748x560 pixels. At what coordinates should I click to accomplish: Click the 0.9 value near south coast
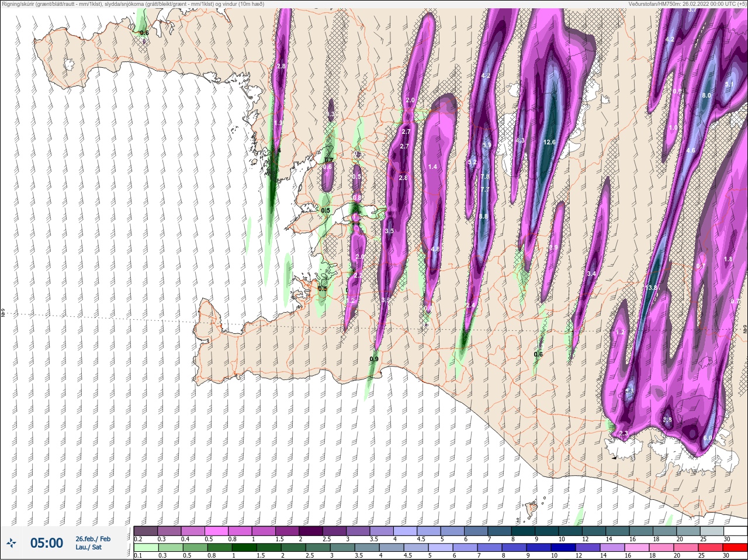(374, 359)
